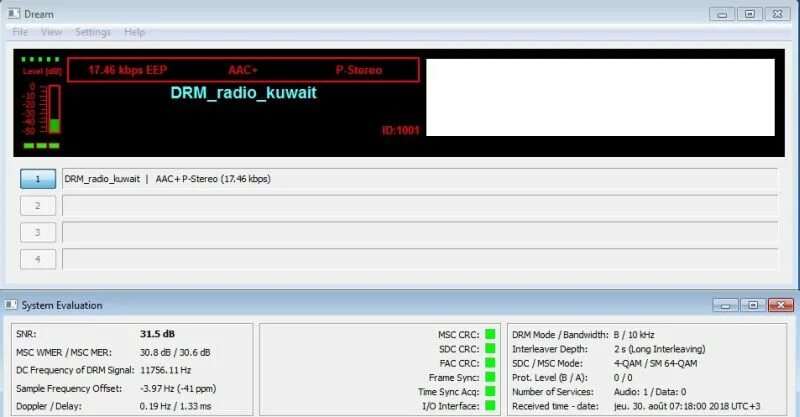The height and width of the screenshot is (417, 800).
Task: Click the 17.46 kbps EEP bitrate text
Action: tap(128, 70)
